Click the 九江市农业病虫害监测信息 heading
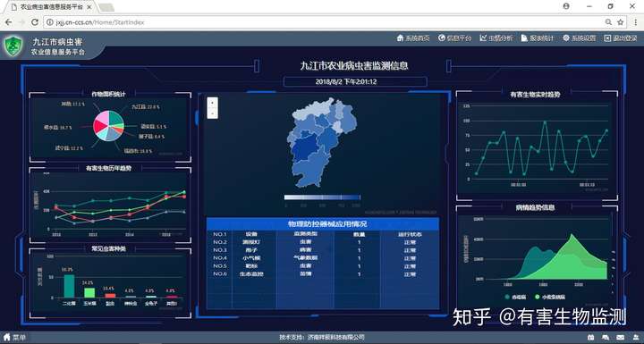644x344 pixels. pos(354,66)
